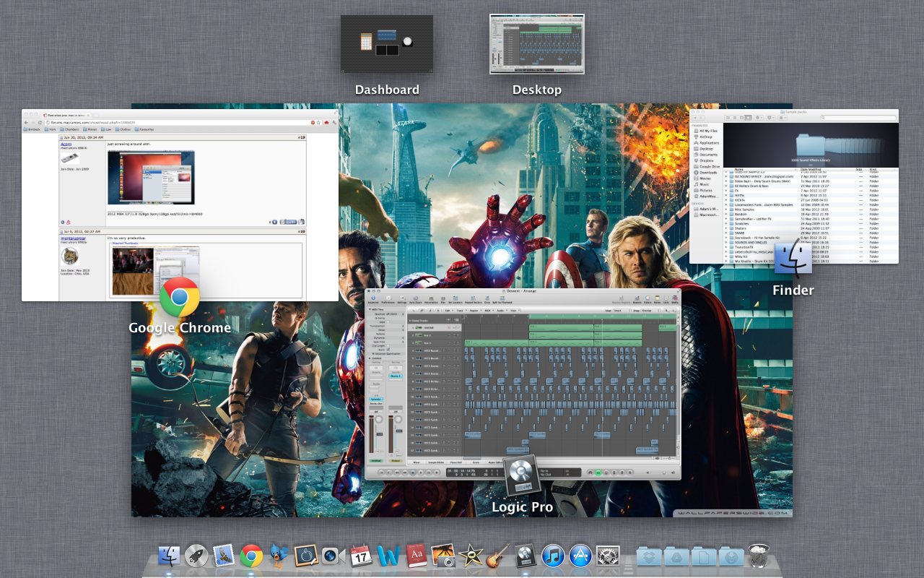Click the large Logic Pro app badge
Image resolution: width=924 pixels, height=578 pixels.
[x=523, y=474]
